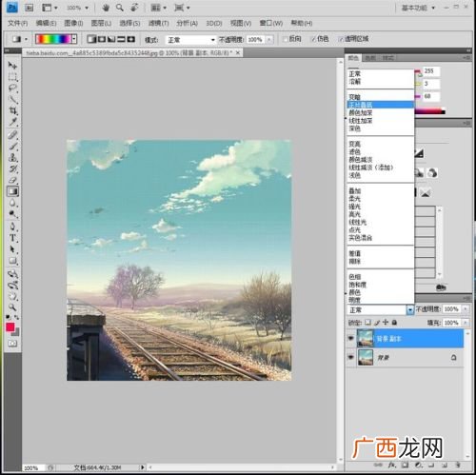The height and width of the screenshot is (475, 476).
Task: Select the Type tool
Action: pyautogui.click(x=12, y=238)
